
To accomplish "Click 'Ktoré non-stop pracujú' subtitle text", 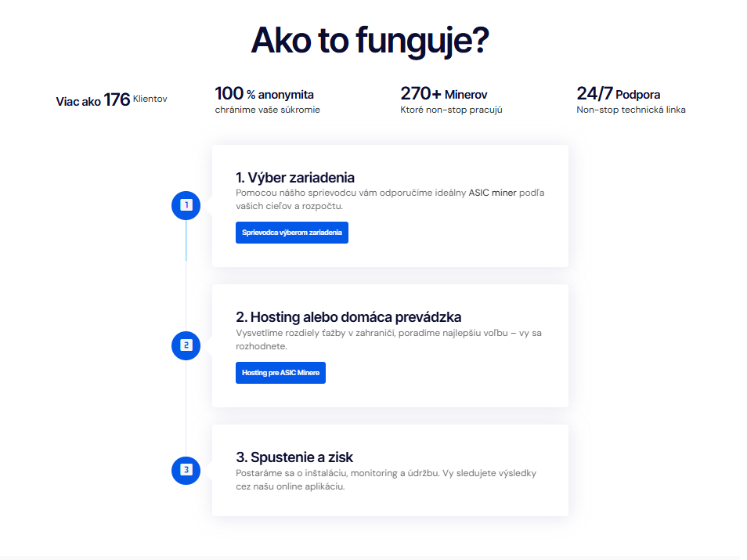I will [x=451, y=110].
